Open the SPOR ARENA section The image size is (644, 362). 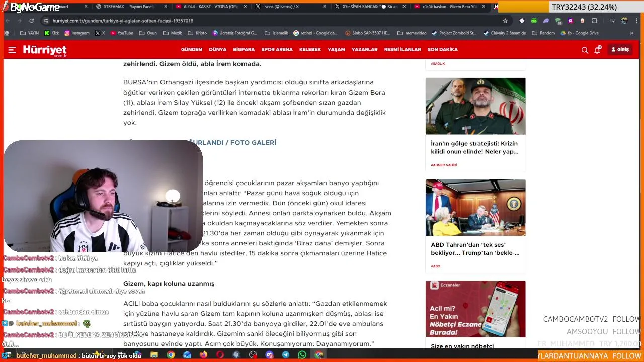click(x=277, y=50)
